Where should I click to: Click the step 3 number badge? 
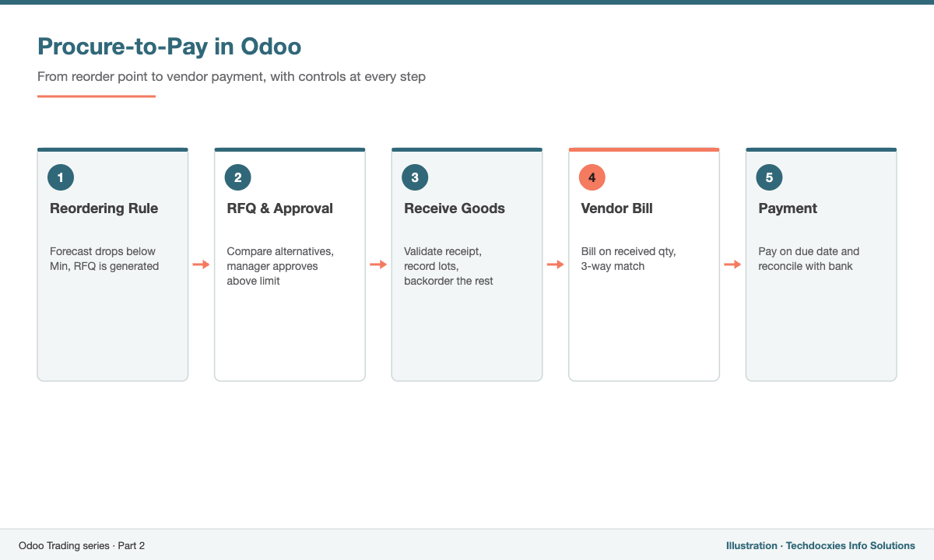click(x=415, y=177)
